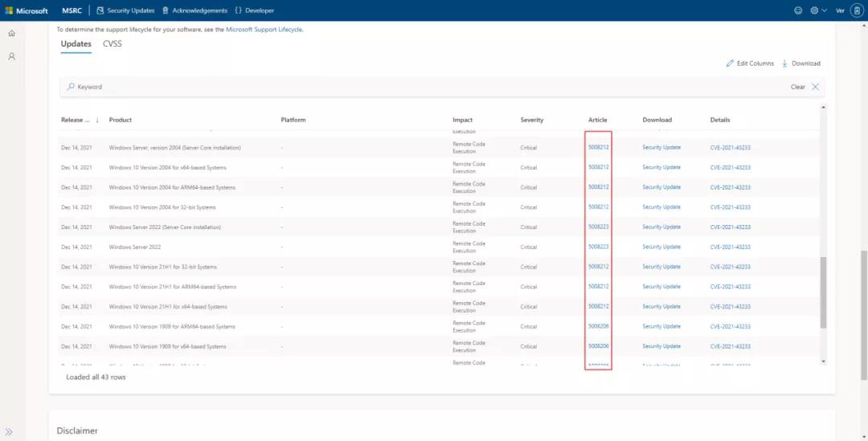Click Security Update for Windows 10 1909 ARM64
Viewport: 868px width, 441px height.
(x=661, y=326)
